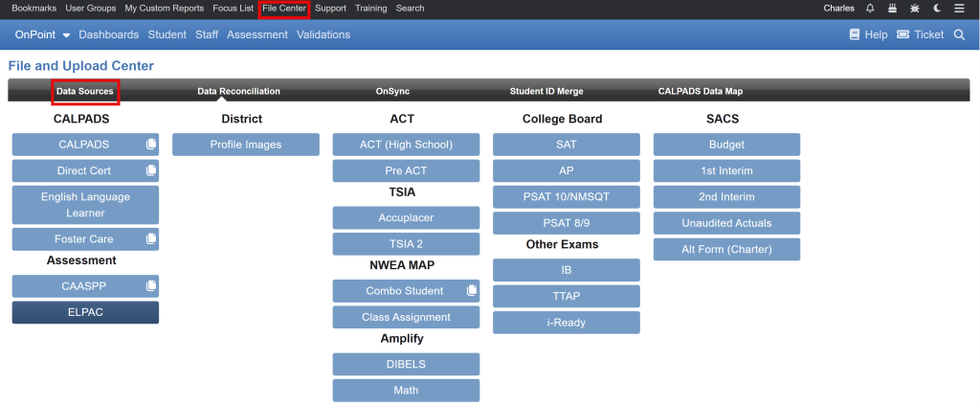Click the Unaudited Actuals button
980x405 pixels.
coord(727,223)
